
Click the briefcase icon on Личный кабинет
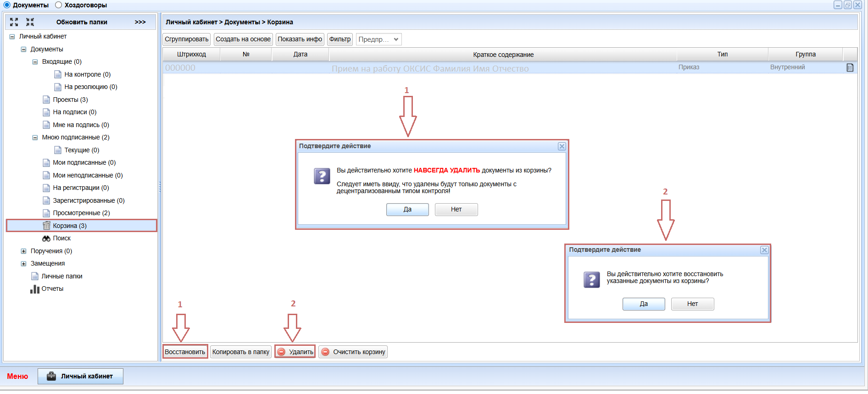tap(52, 376)
